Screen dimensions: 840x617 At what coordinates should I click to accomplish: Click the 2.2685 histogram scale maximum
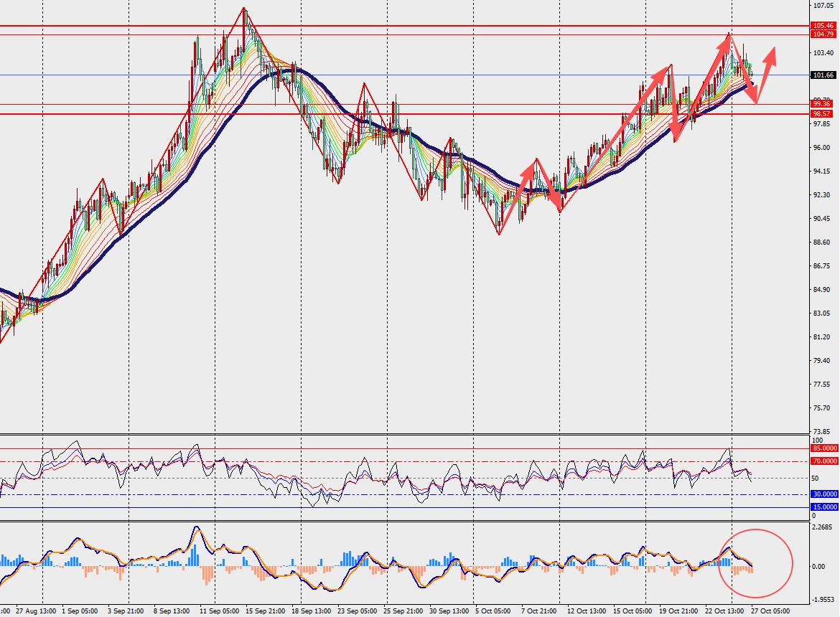point(823,527)
